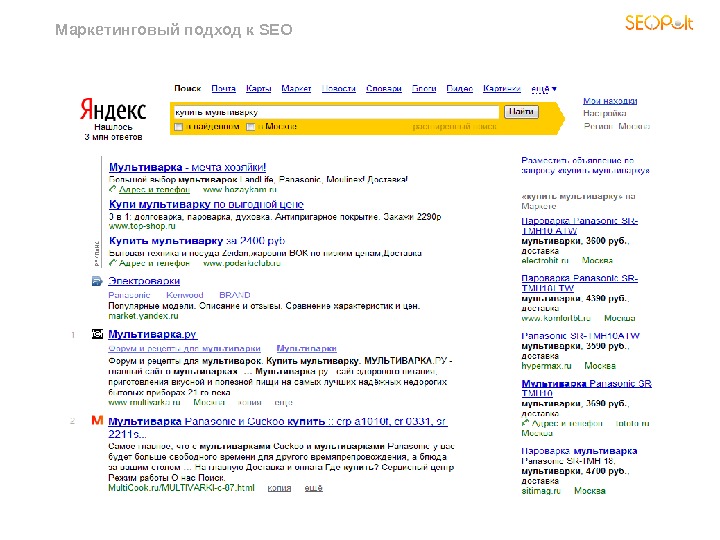Open 'Мультиварка Panasonic SR TMH10' offer

pyautogui.click(x=586, y=388)
